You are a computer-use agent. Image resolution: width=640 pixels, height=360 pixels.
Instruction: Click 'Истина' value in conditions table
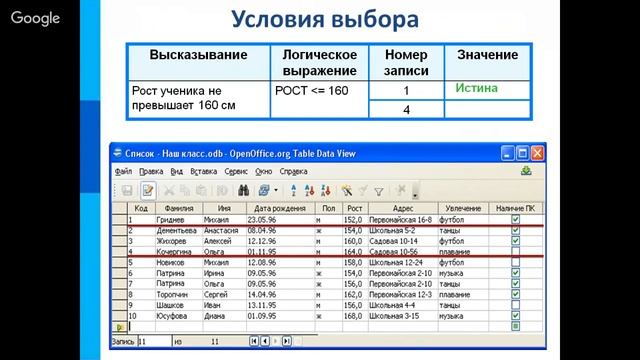pyautogui.click(x=476, y=88)
